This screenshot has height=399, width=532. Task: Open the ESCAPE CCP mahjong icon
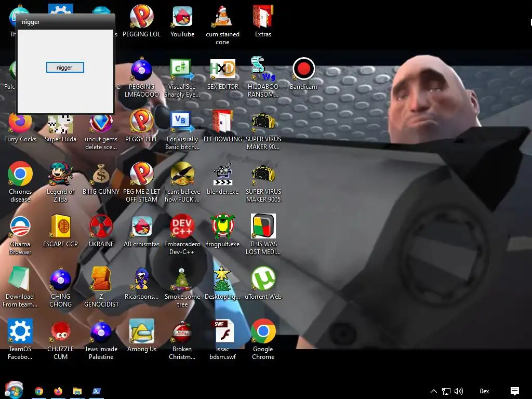coord(60,226)
